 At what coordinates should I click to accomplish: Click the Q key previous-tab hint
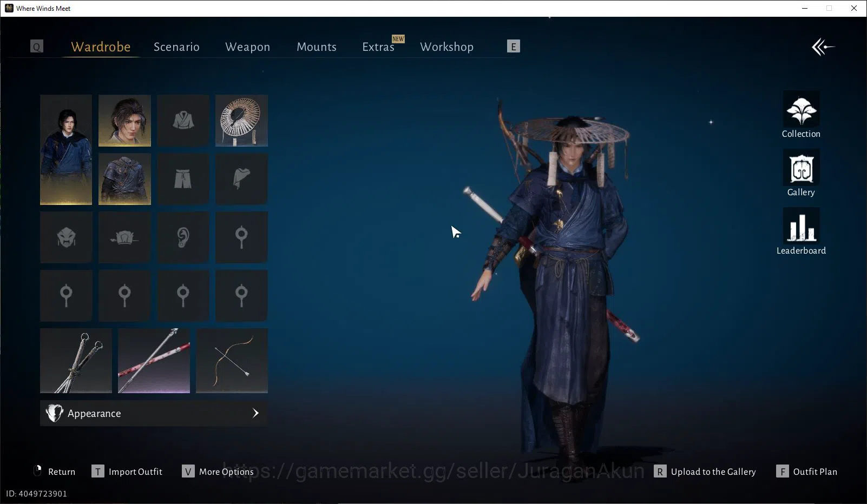[37, 47]
